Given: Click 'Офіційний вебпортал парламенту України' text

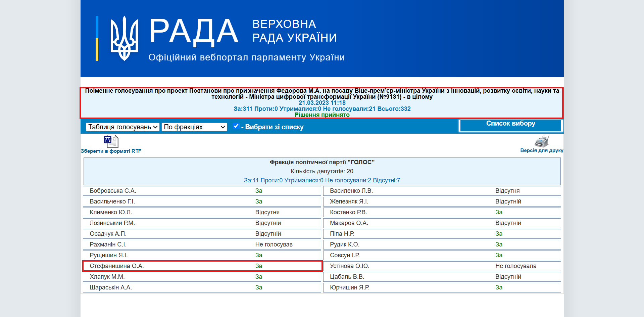Looking at the screenshot, I should [247, 57].
